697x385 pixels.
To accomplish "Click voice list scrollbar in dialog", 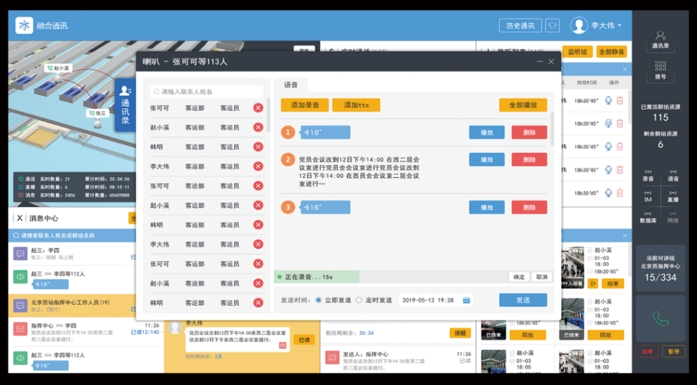I will pyautogui.click(x=553, y=129).
